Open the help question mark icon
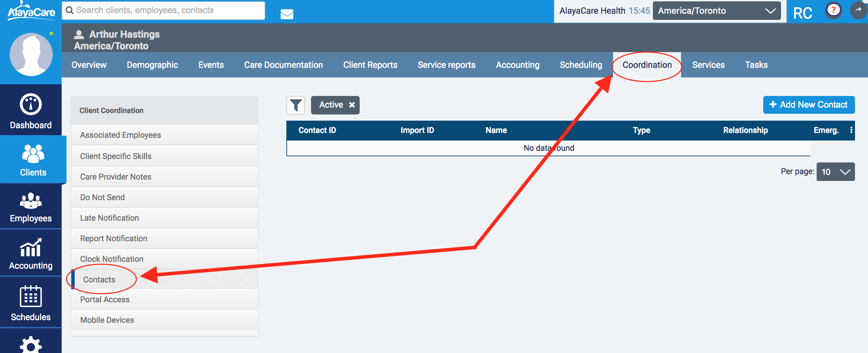 pyautogui.click(x=833, y=10)
